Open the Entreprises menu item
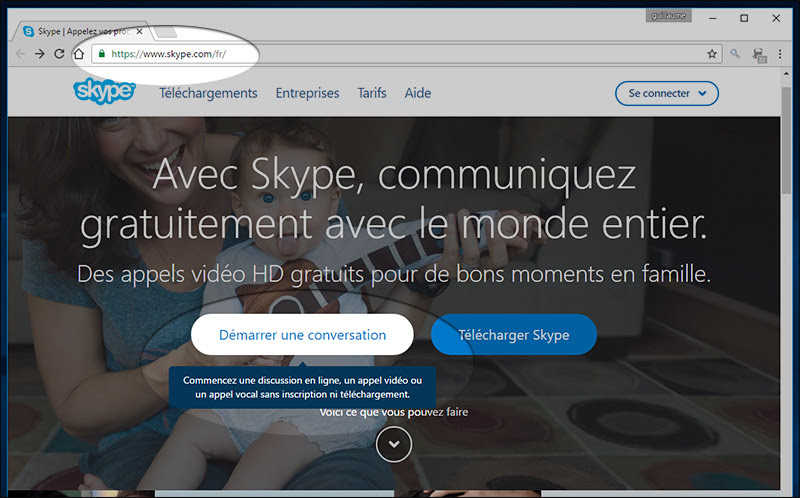 [307, 93]
